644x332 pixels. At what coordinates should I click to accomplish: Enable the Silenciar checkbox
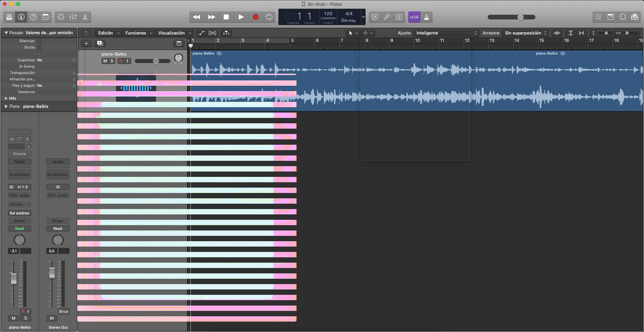[x=39, y=41]
